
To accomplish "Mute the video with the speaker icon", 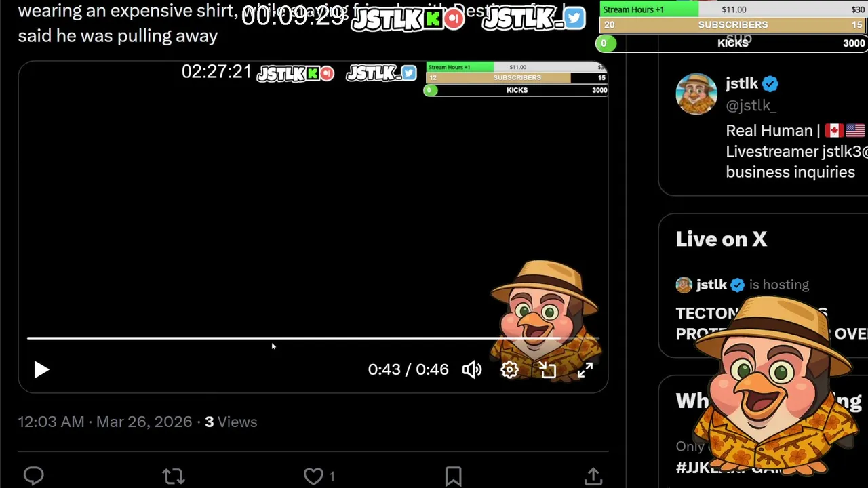I will pos(472,369).
